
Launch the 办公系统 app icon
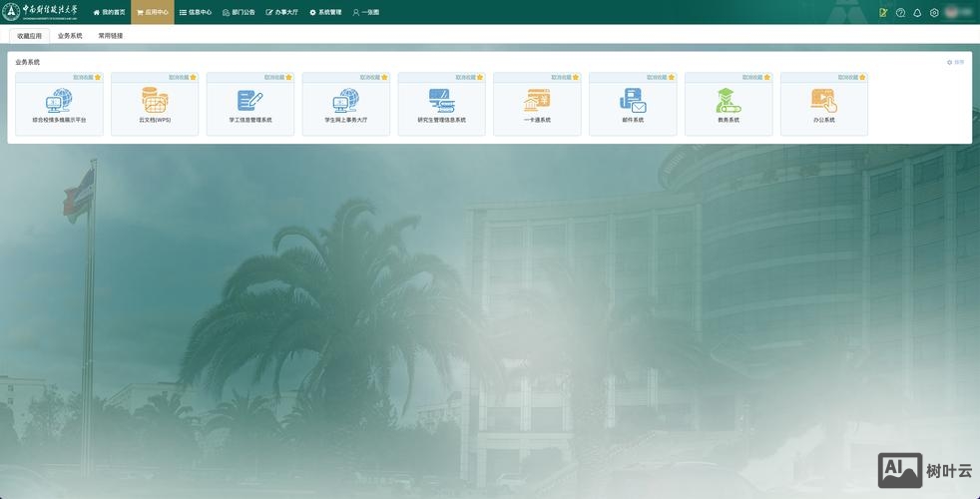click(823, 100)
